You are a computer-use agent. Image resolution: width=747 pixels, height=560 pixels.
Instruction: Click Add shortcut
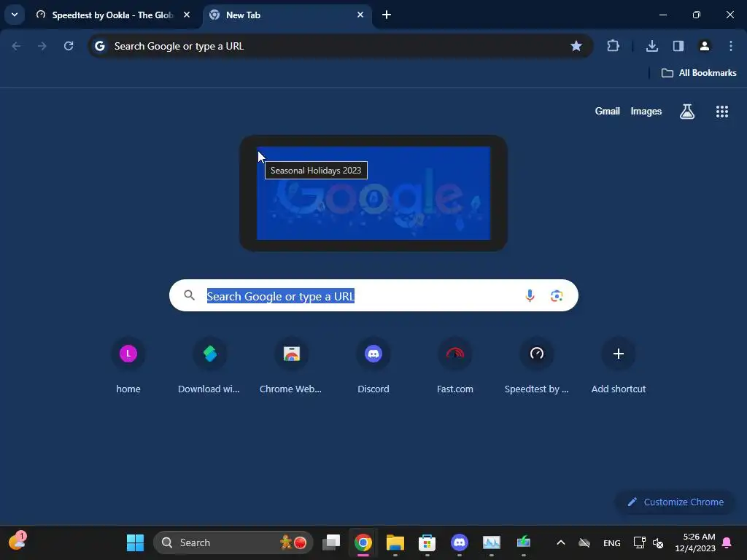(x=619, y=366)
